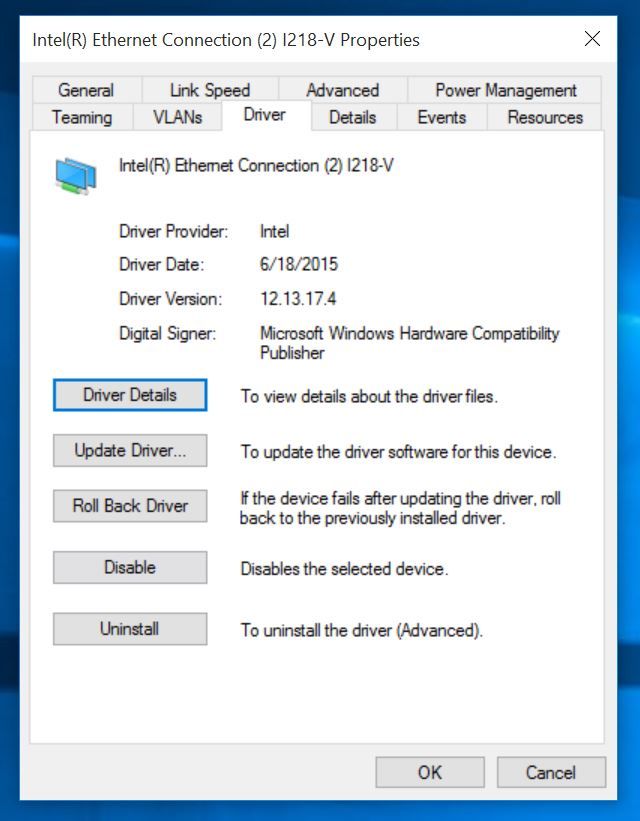The image size is (640, 821).
Task: Click the dialog title bar text
Action: pos(226,40)
